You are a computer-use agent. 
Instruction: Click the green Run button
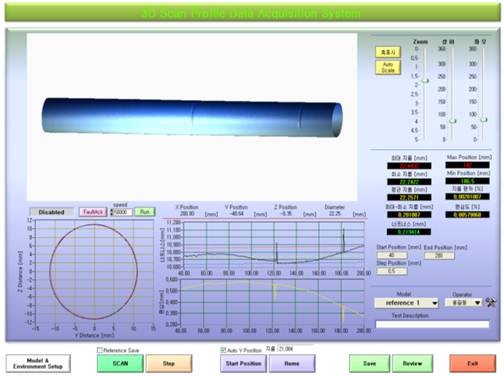tap(145, 212)
